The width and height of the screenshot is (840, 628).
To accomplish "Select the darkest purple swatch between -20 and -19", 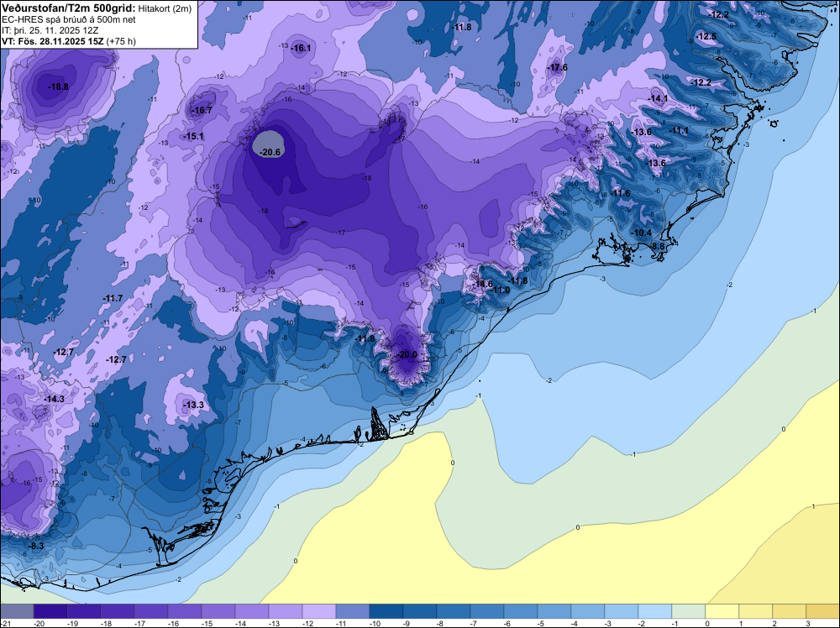I will tap(50, 611).
